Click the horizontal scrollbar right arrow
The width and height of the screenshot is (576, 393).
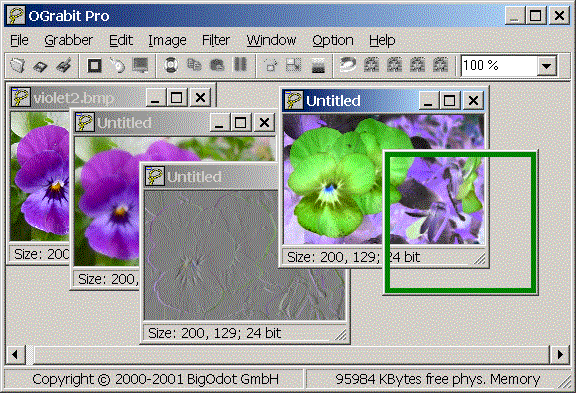[x=560, y=355]
